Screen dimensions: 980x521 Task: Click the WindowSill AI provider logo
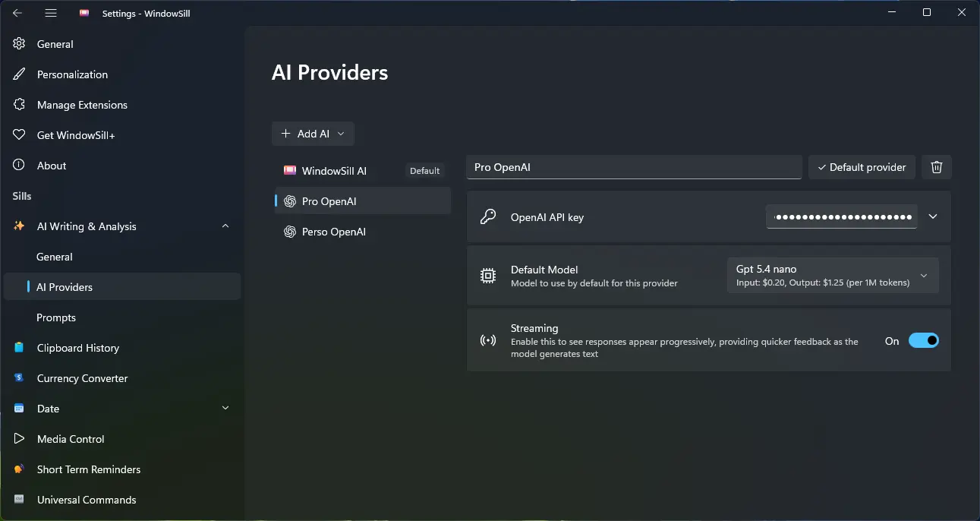tap(290, 171)
